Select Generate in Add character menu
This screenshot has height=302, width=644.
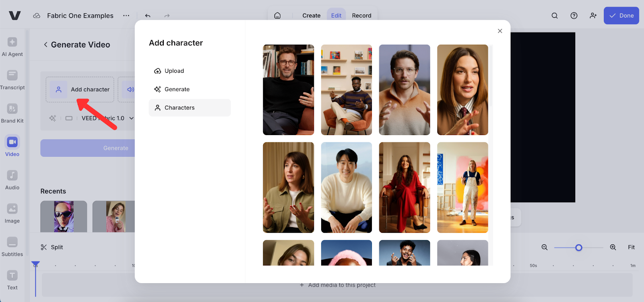(x=190, y=89)
